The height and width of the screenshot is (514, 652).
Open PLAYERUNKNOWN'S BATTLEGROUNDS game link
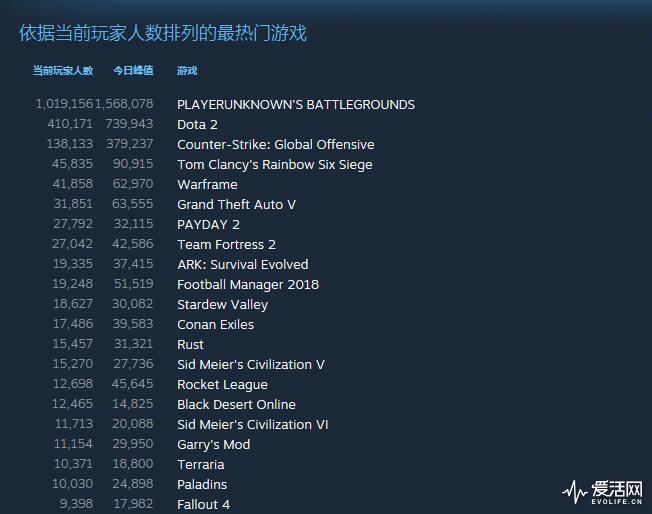296,104
